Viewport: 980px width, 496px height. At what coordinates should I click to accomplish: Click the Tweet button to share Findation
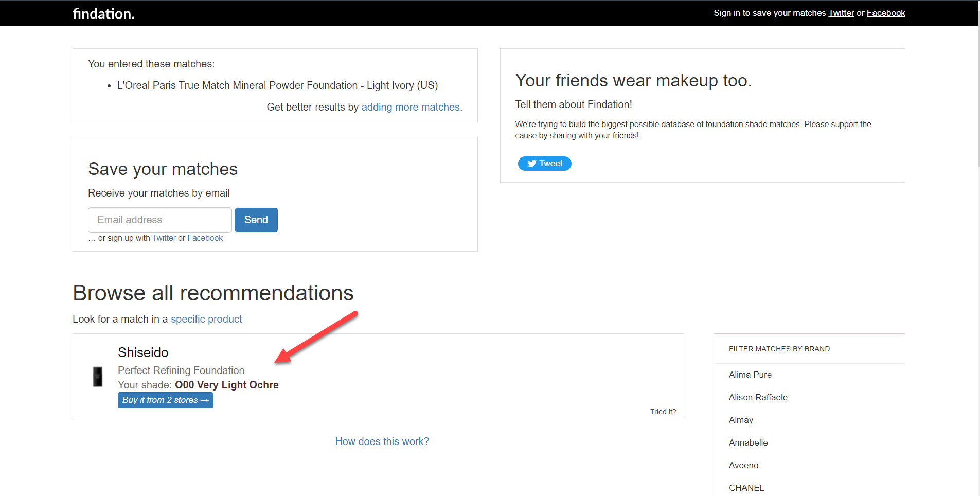pyautogui.click(x=544, y=163)
